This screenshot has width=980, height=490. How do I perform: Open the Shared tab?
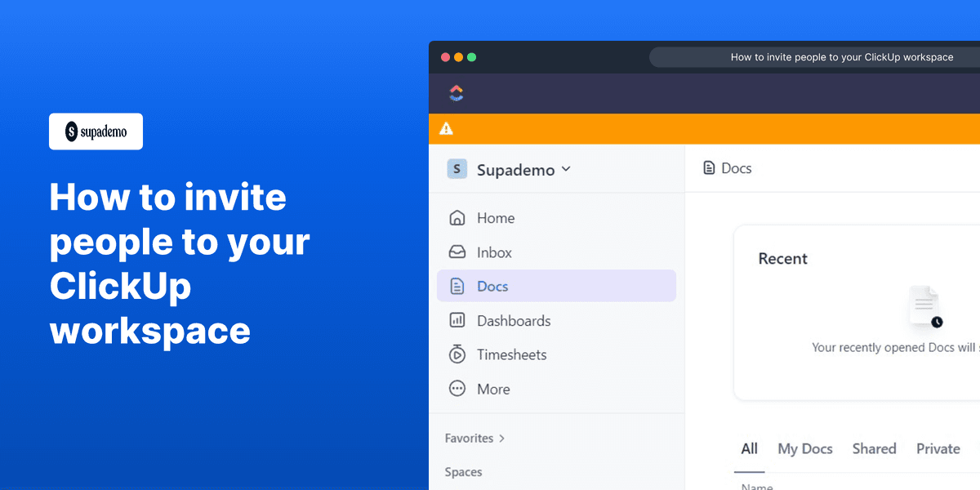(x=874, y=448)
